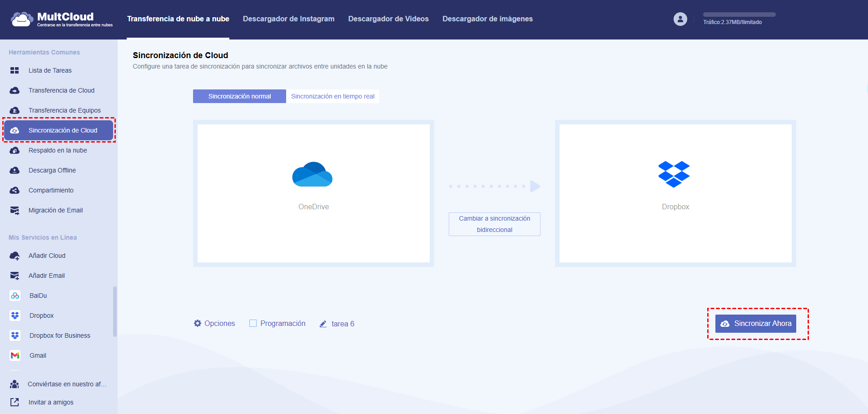
Task: Click the traffic usage progress bar
Action: pos(739,15)
